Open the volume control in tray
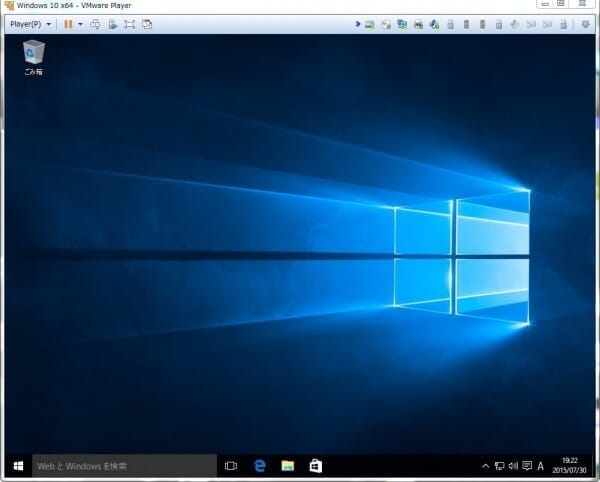Viewport: 600px width, 482px height. 512,466
